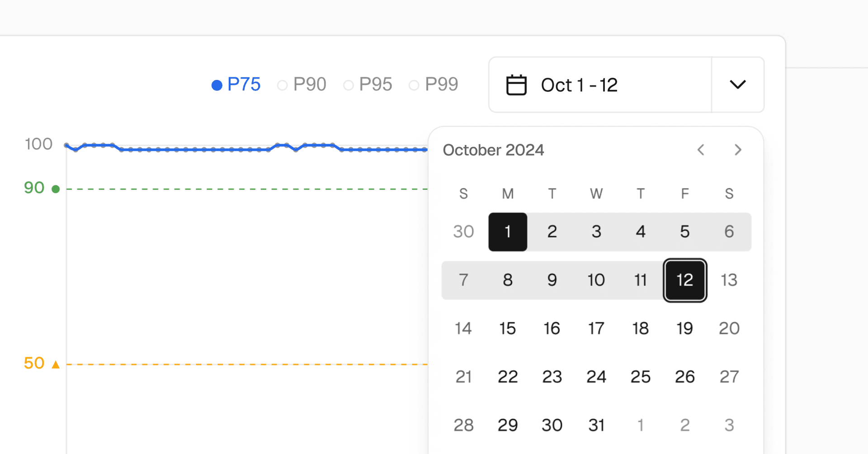Viewport: 868px width, 454px height.
Task: Select October 24 in the calendar
Action: 596,377
